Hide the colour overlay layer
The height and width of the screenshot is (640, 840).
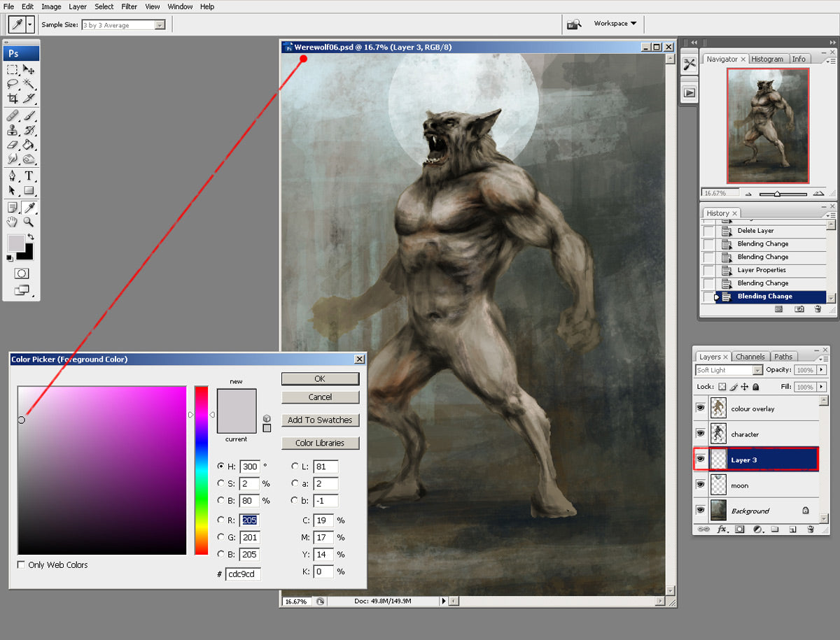pos(701,408)
